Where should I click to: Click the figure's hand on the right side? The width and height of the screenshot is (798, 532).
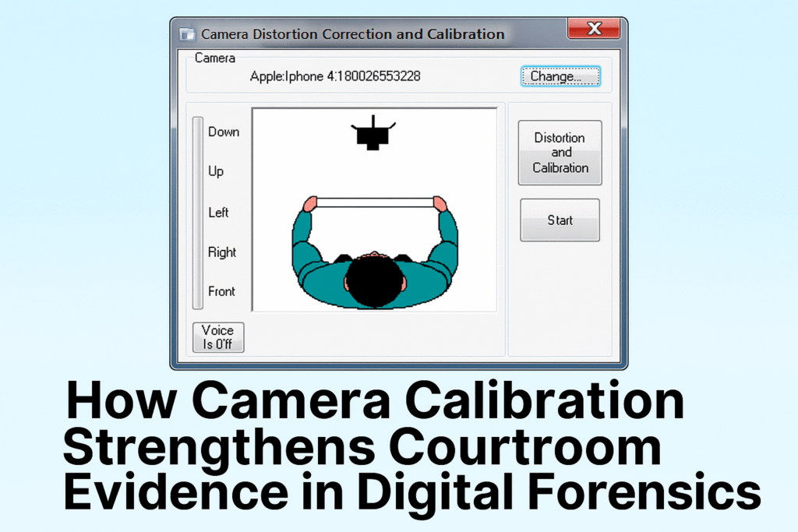click(440, 204)
